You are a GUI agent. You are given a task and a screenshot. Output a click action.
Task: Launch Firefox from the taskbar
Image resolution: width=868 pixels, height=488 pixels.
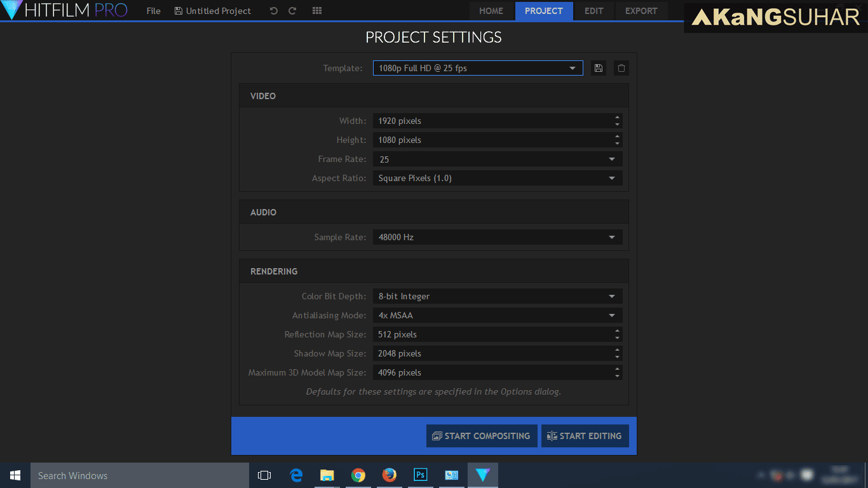coord(389,475)
